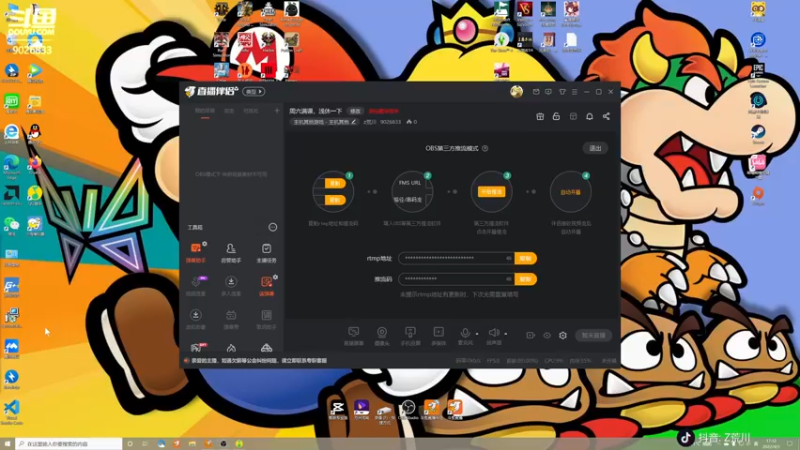Viewport: 800px width, 450px height.
Task: Open OBS Studio icon on the desktop
Action: (408, 410)
